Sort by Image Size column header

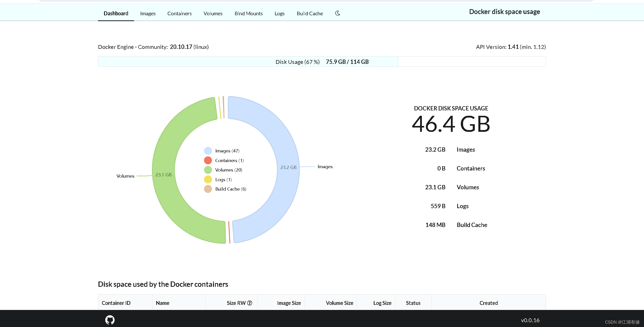coord(290,302)
